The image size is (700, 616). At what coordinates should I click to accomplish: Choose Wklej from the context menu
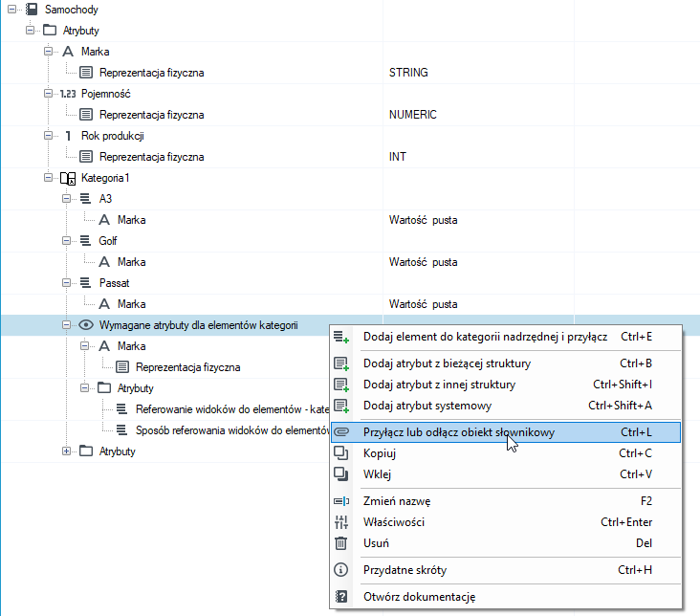pyautogui.click(x=506, y=473)
